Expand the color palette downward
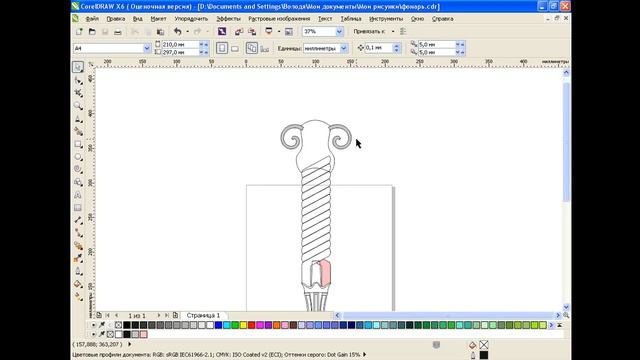This screenshot has height=360, width=640. 560,325
